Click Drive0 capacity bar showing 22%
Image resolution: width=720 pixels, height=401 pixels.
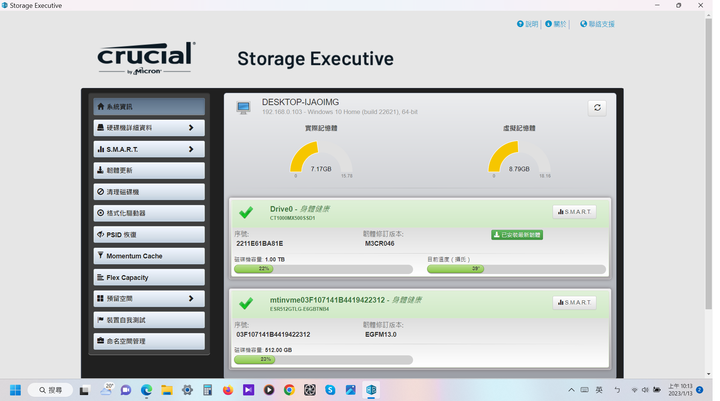click(323, 269)
